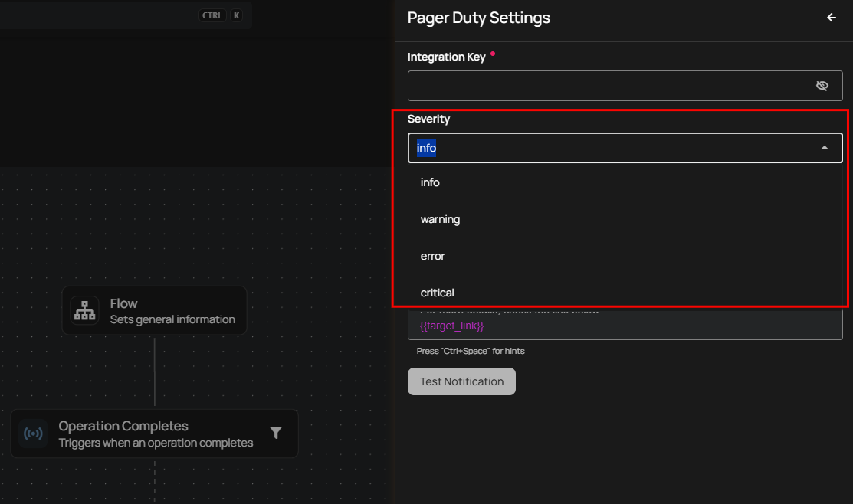Toggle Integration Key visibility eye icon
Screen dimensions: 853x504
(822, 86)
